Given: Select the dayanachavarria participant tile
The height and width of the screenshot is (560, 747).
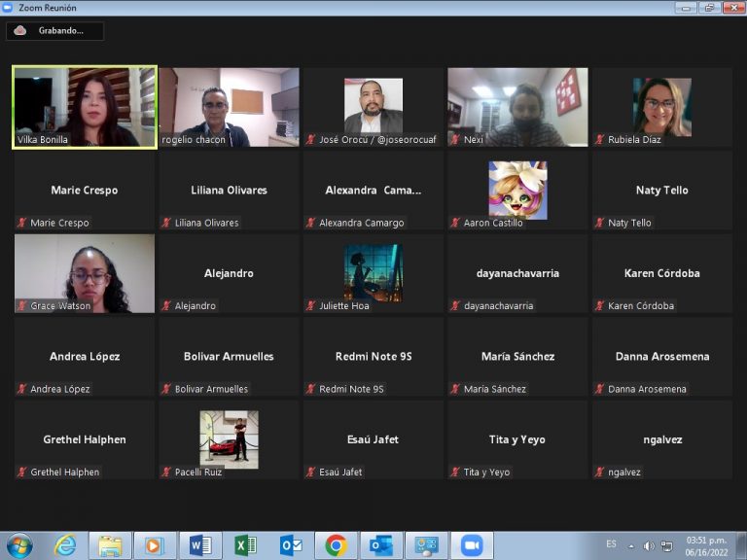Looking at the screenshot, I should (x=517, y=273).
